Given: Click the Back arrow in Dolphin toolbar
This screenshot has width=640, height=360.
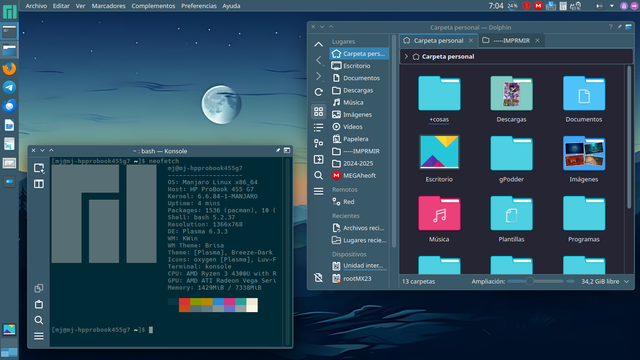Looking at the screenshot, I should (318, 60).
